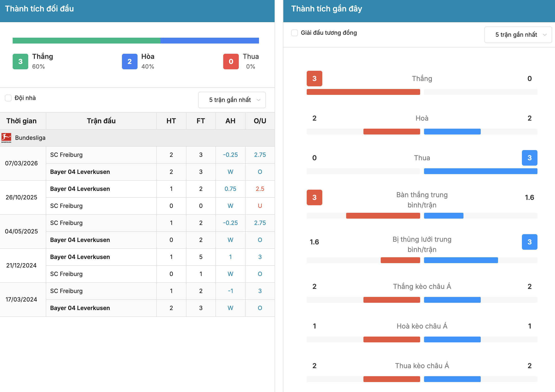Click the Thành tích đối đầu section title
The height and width of the screenshot is (392, 555).
coord(39,9)
